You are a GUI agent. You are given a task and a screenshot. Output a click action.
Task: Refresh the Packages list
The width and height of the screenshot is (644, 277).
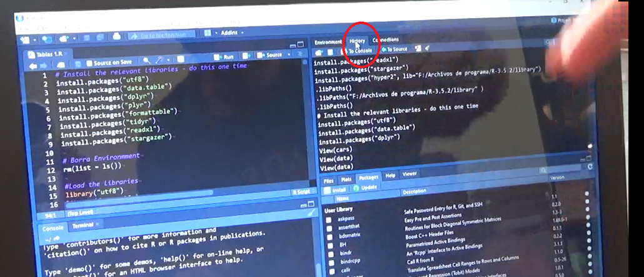pos(590,166)
